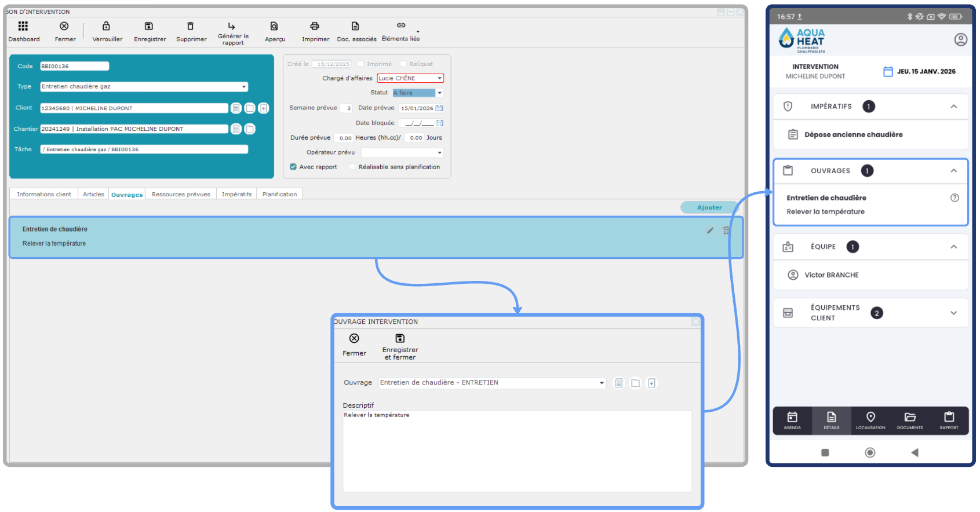Click the Dashboard grid icon
980x512 pixels.
point(23,26)
